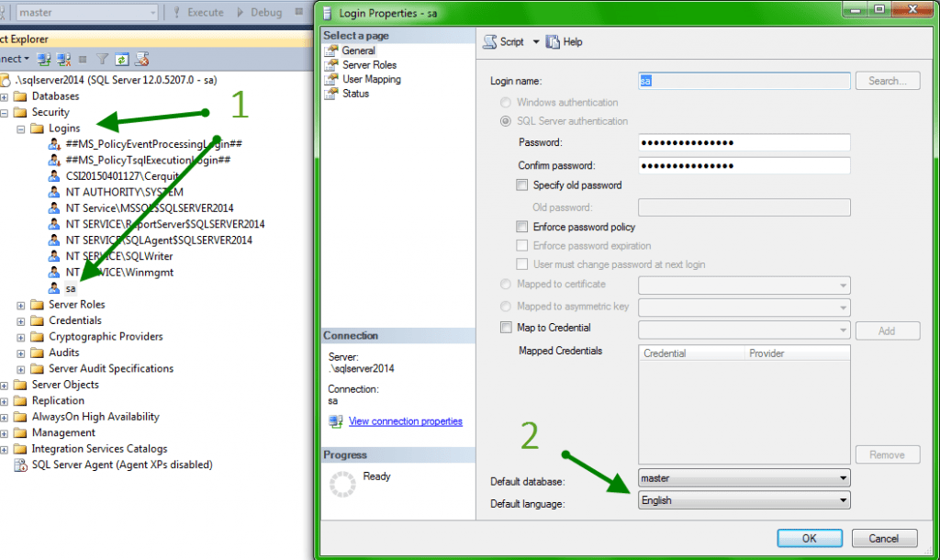This screenshot has width=940, height=560.
Task: Click the Disconnect icon in Object Explorer
Action: pyautogui.click(x=62, y=59)
